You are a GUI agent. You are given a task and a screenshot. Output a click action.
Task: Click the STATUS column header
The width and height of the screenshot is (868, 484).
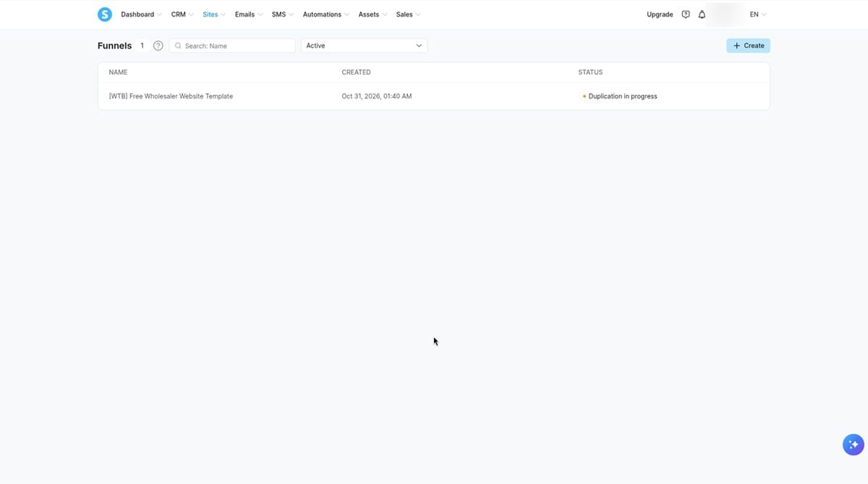[x=590, y=72]
